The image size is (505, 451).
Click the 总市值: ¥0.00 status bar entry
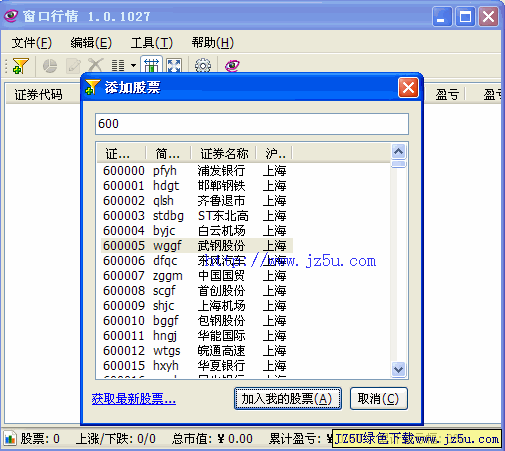(x=212, y=439)
